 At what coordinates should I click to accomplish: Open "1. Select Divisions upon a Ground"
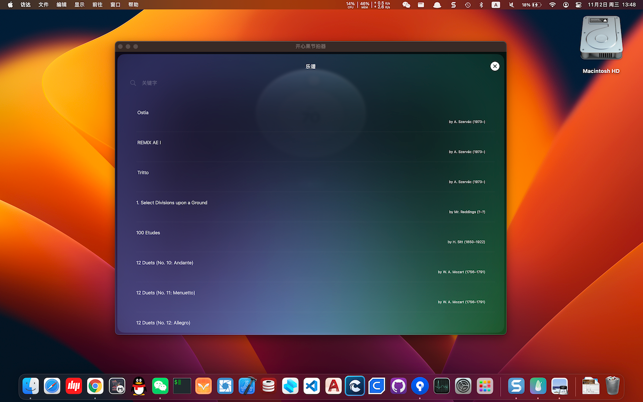point(171,203)
